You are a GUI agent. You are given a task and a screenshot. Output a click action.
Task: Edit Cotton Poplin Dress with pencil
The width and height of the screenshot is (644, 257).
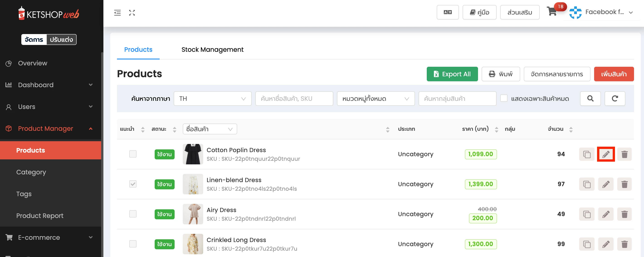click(x=606, y=154)
